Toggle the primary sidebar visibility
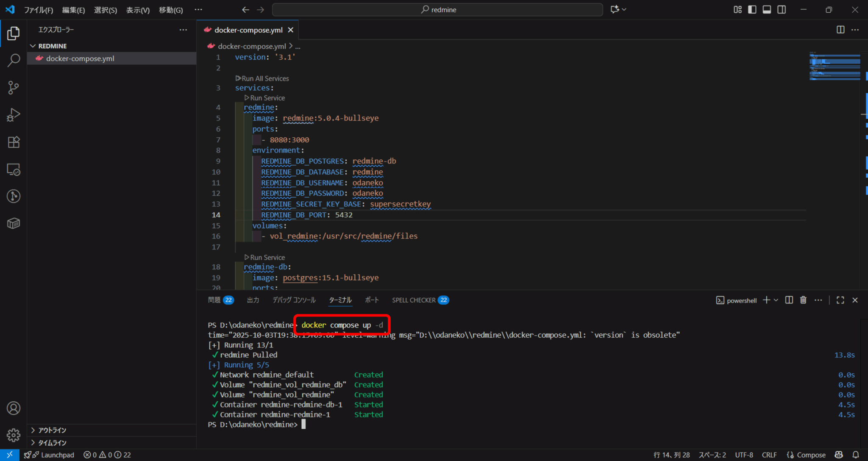Viewport: 868px width, 461px height. point(752,9)
